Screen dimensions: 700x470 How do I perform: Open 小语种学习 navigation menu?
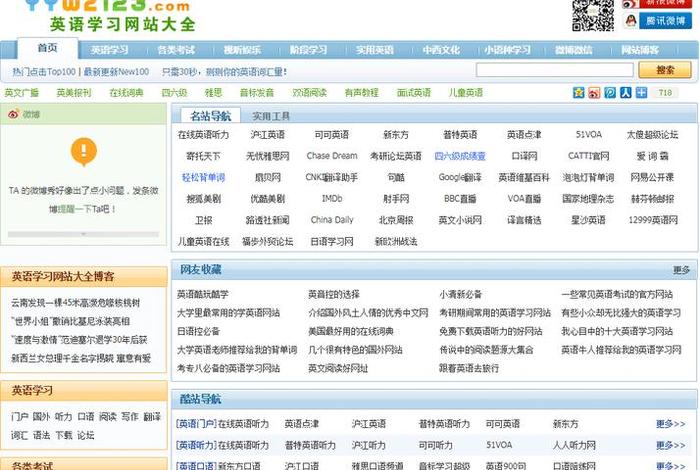pyautogui.click(x=508, y=50)
